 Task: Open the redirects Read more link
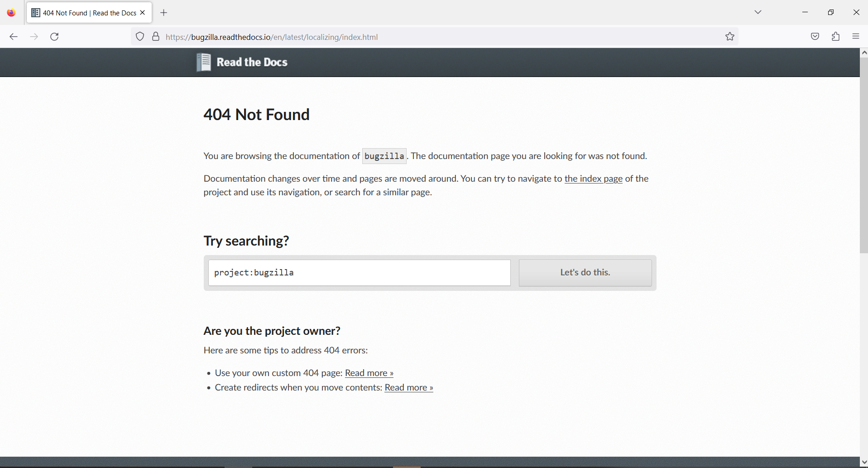coord(408,387)
